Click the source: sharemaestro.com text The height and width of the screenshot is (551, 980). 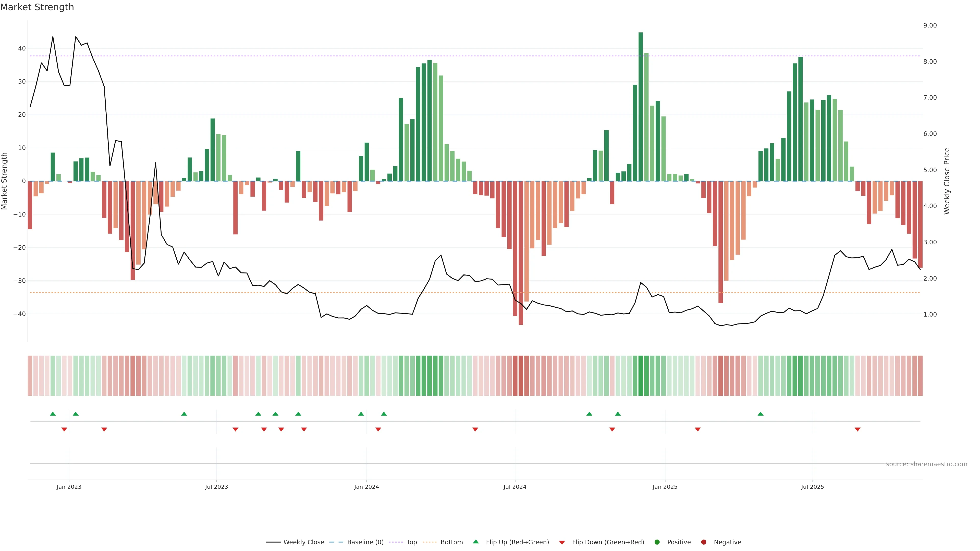[x=926, y=464]
